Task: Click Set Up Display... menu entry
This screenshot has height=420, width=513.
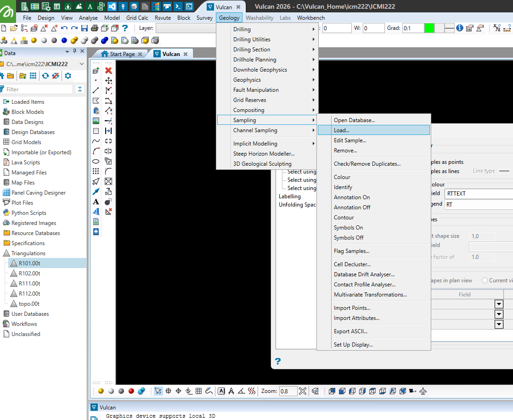Action: pos(374,345)
